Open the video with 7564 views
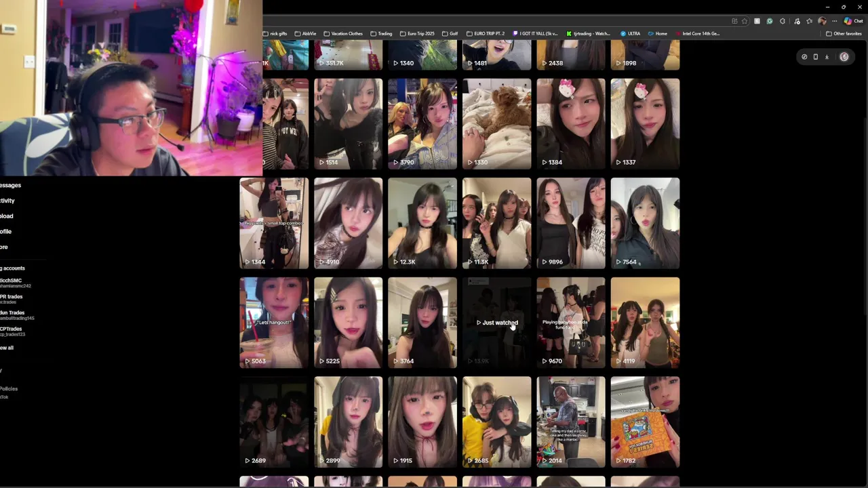868x488 pixels. point(645,223)
